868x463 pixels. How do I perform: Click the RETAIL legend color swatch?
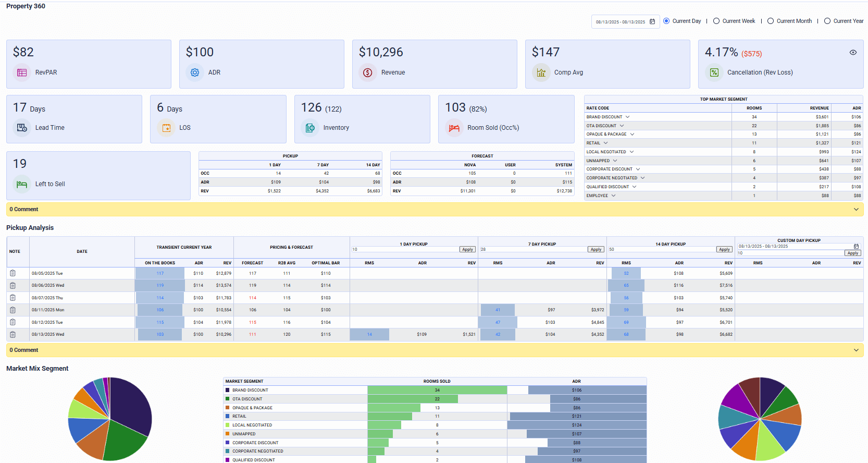click(228, 417)
